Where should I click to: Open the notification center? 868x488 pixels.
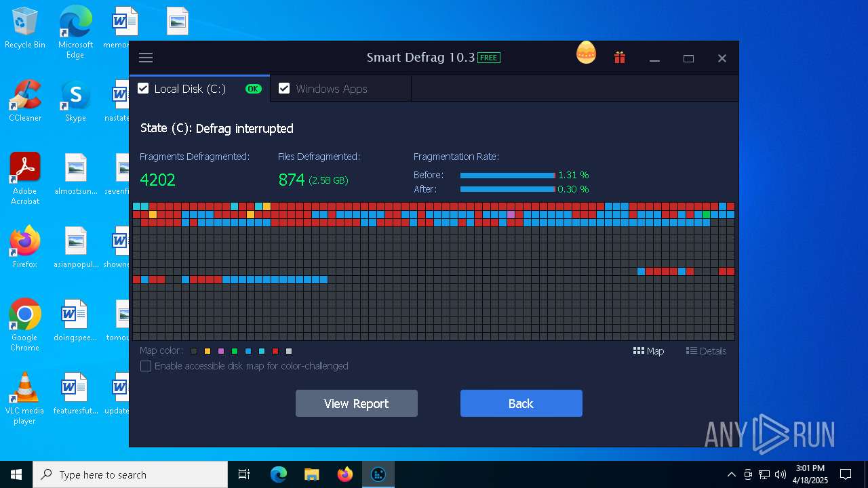tap(846, 474)
